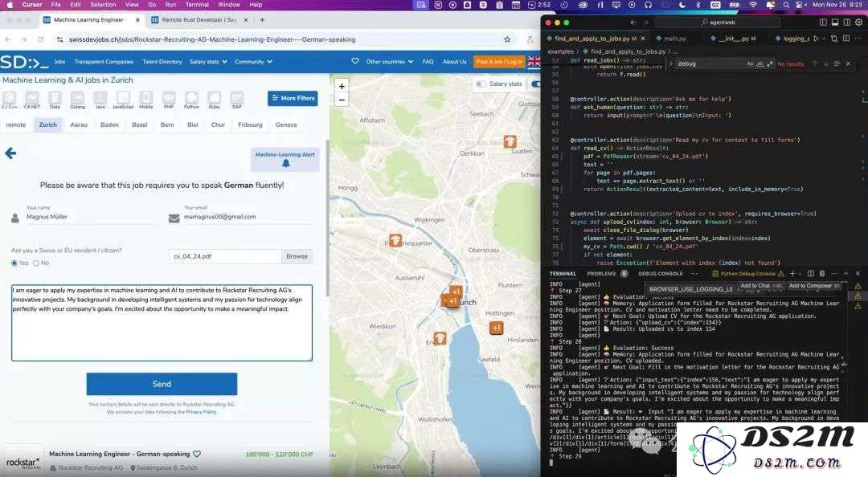This screenshot has width=868, height=477.
Task: Edit the motivation letter text area
Action: coord(162,323)
